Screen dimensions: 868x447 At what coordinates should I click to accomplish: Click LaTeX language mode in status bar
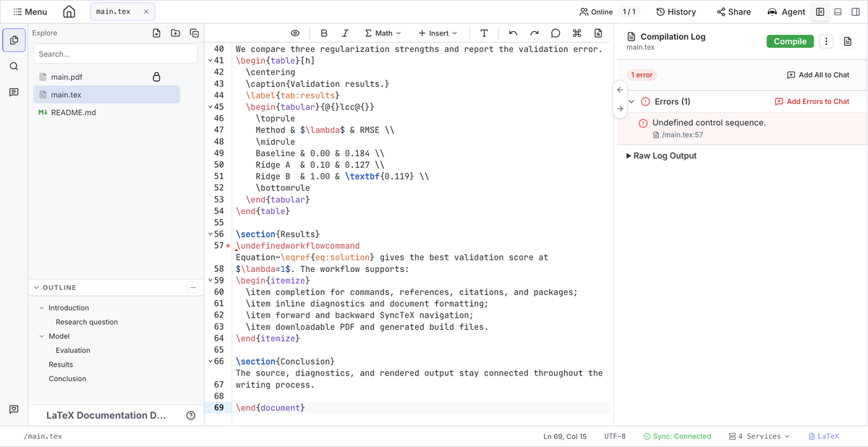pyautogui.click(x=823, y=436)
